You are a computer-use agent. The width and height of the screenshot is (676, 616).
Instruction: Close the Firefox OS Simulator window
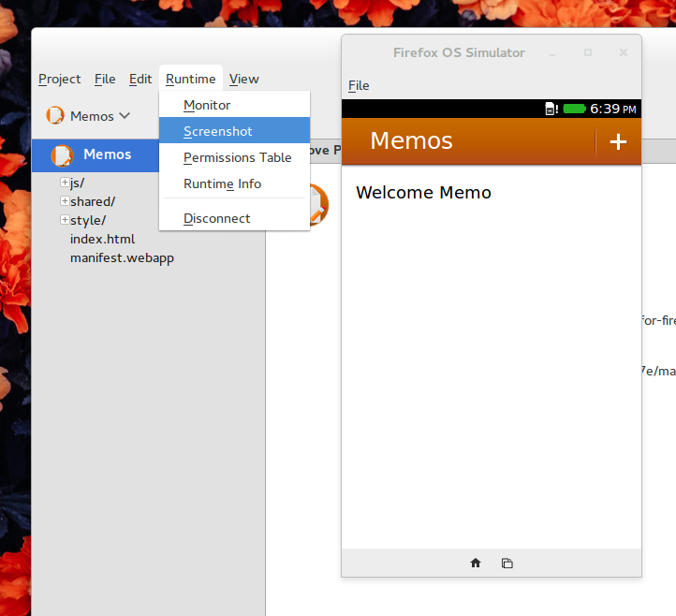click(624, 52)
